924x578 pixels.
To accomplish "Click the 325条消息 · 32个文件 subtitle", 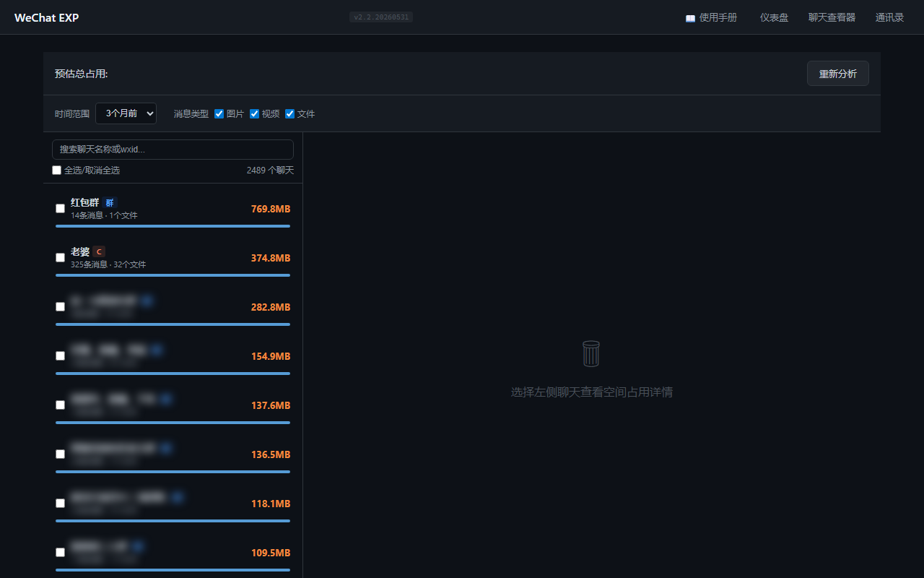I will click(x=108, y=264).
